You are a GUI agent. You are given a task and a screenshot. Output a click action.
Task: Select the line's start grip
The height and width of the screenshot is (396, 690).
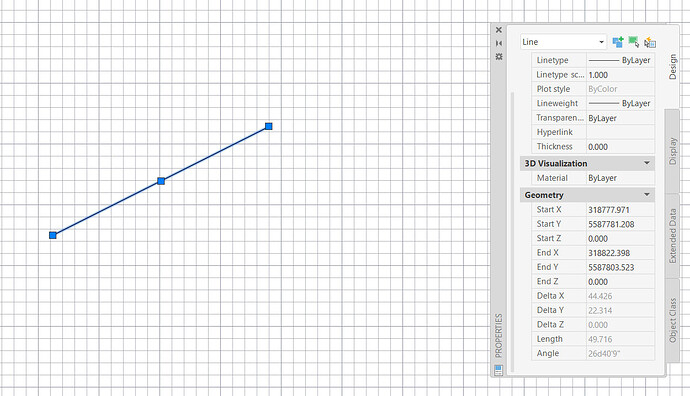pos(53,235)
